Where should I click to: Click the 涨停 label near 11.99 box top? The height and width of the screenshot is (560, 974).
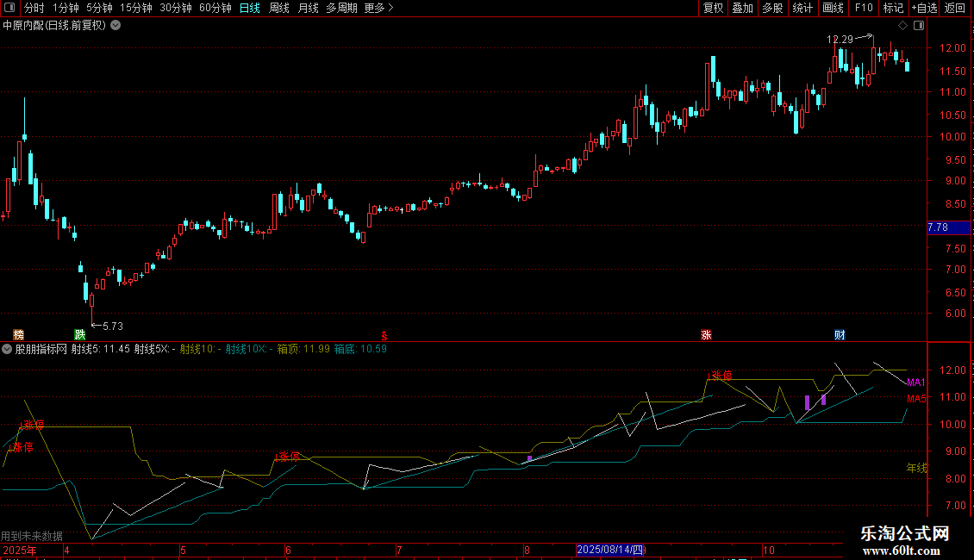(x=721, y=376)
